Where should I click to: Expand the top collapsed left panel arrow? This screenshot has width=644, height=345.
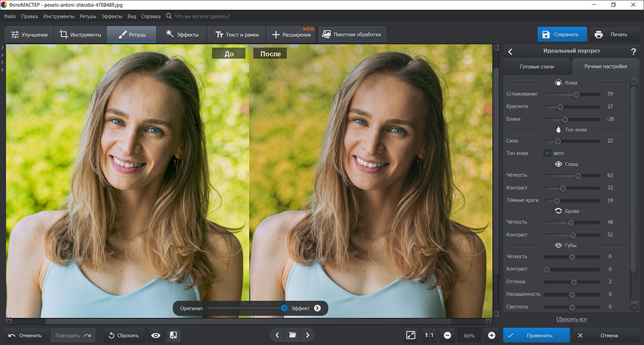pos(2,48)
